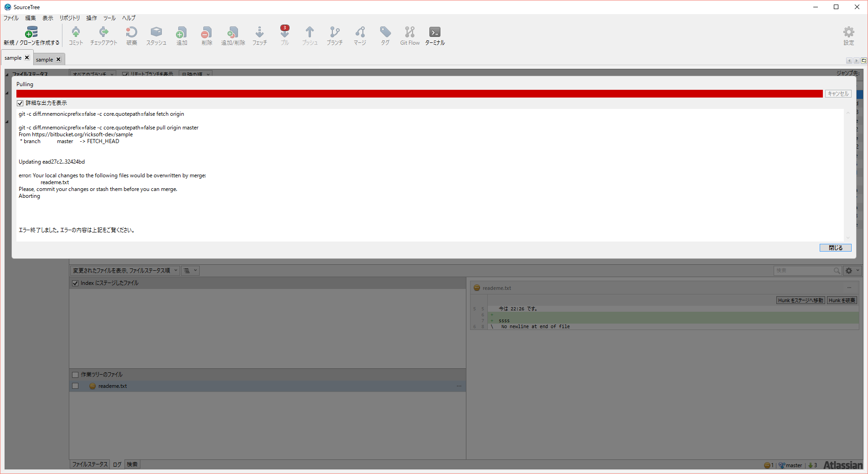This screenshot has height=474, width=868.
Task: Toggle the Index staged files checkbox
Action: [x=75, y=283]
